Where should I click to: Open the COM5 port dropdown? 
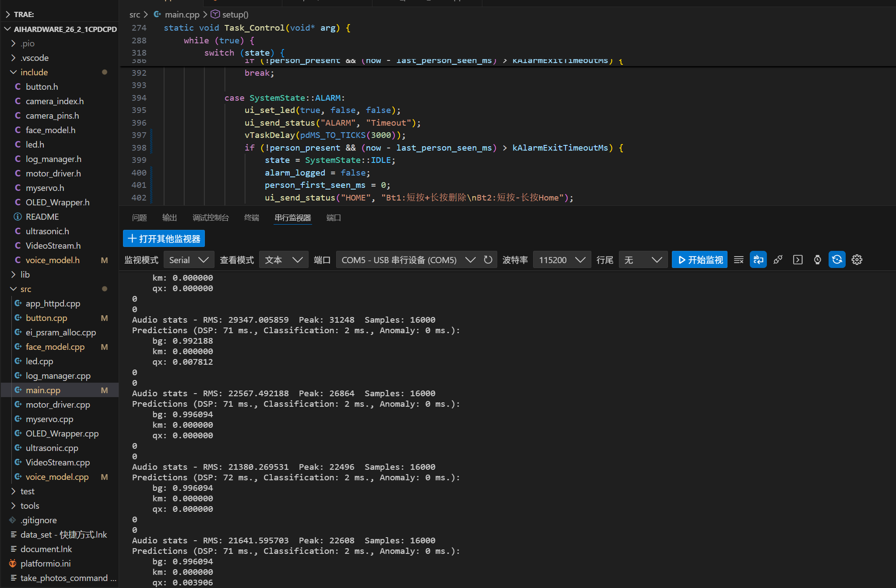coord(407,260)
